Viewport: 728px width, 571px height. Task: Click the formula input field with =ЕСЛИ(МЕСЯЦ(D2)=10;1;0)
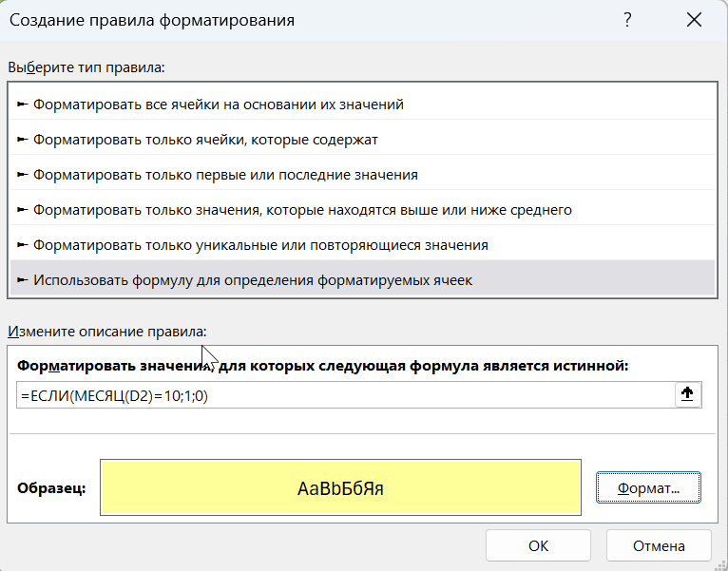345,395
